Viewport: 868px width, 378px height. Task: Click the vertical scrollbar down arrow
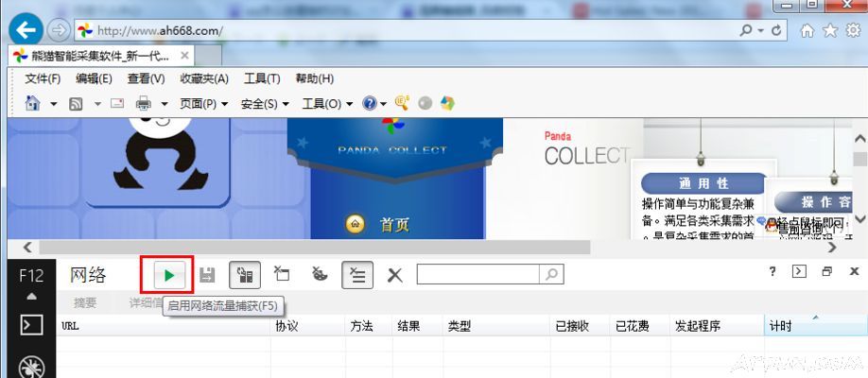[x=859, y=218]
